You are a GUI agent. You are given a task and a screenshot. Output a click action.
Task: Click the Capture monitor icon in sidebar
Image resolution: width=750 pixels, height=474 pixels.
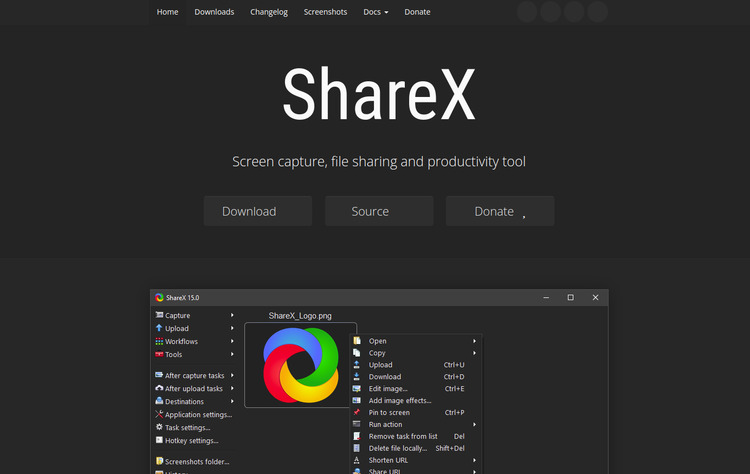[x=159, y=315]
